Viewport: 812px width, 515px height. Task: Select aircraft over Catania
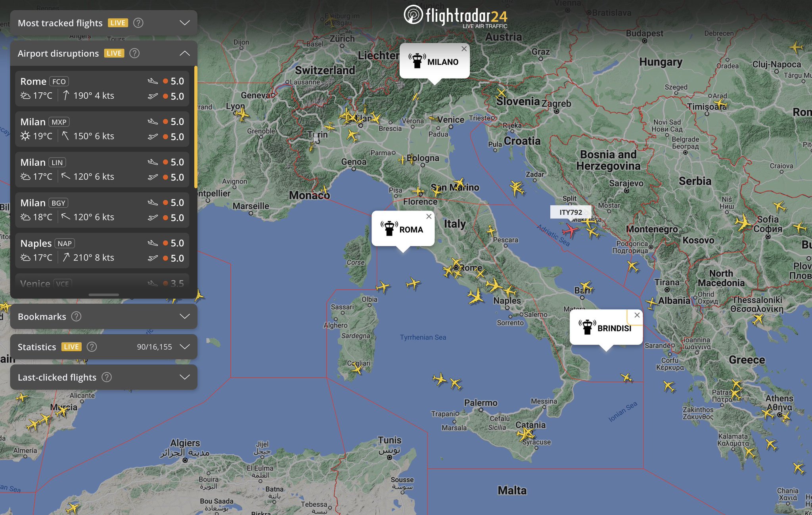click(525, 434)
